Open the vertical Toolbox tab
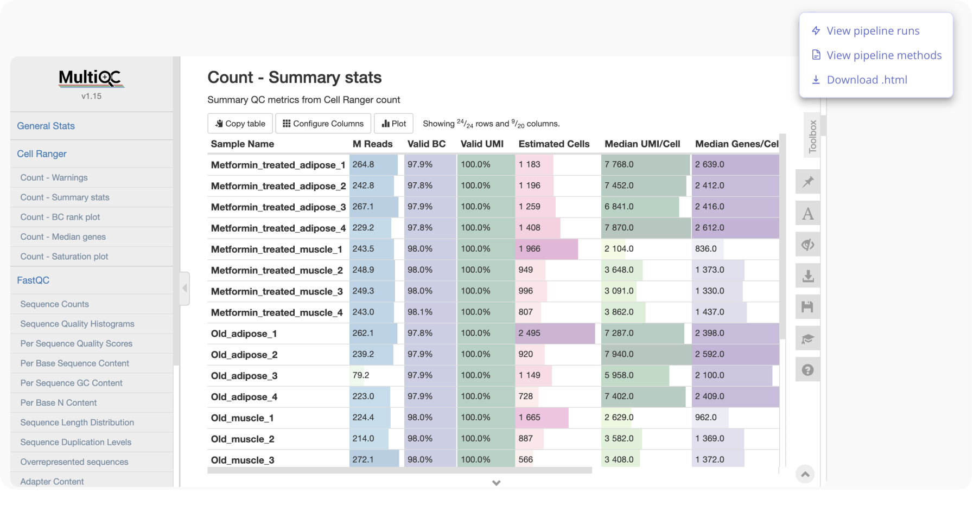The height and width of the screenshot is (506, 980). 812,136
